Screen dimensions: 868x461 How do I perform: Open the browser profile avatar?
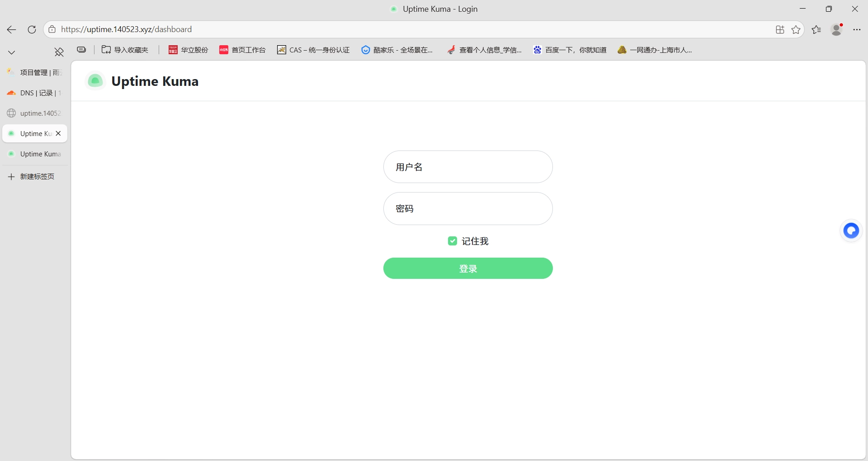pos(837,30)
